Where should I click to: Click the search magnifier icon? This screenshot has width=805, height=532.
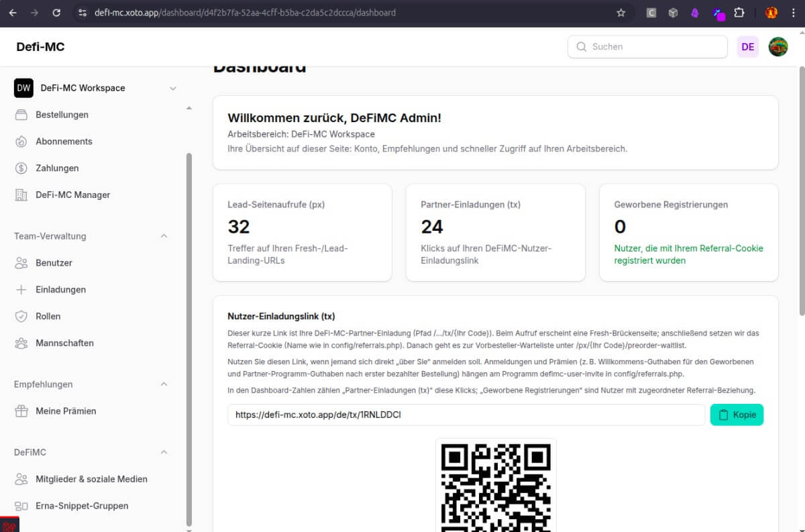tap(581, 47)
